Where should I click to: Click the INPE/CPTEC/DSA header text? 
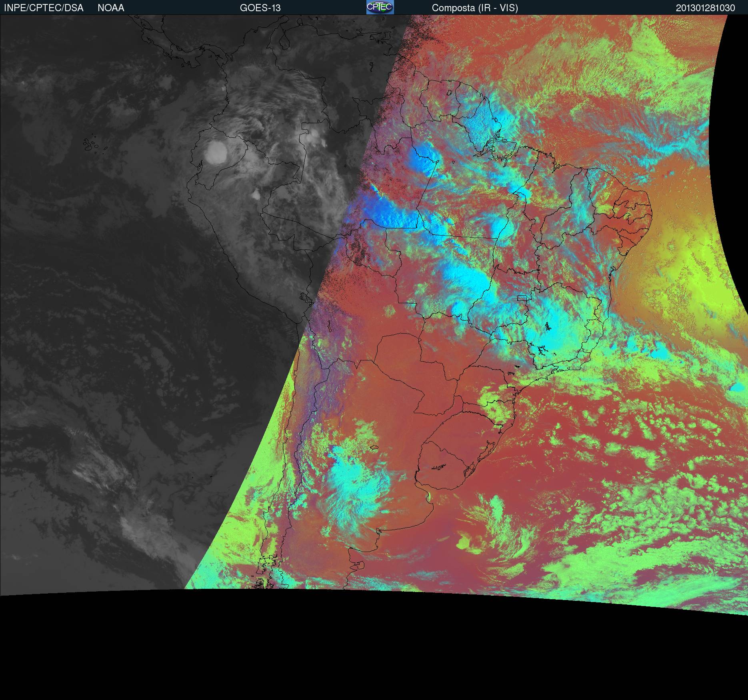(44, 8)
